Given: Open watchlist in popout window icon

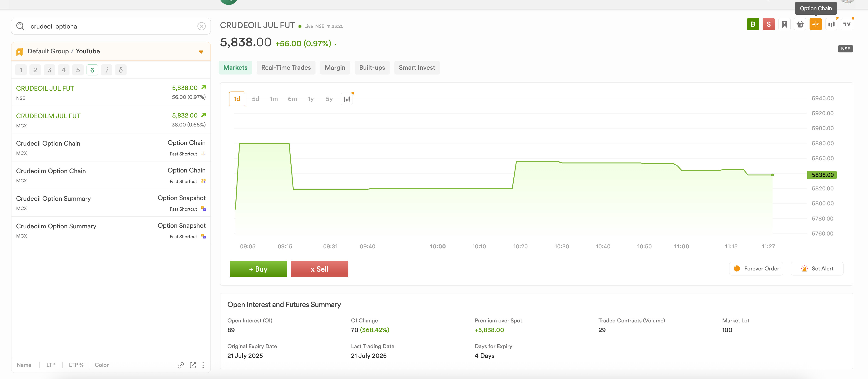Looking at the screenshot, I should 193,365.
